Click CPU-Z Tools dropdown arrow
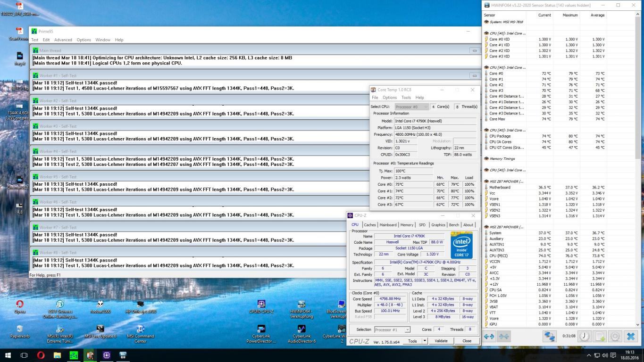This screenshot has height=362, width=644. pos(425,341)
